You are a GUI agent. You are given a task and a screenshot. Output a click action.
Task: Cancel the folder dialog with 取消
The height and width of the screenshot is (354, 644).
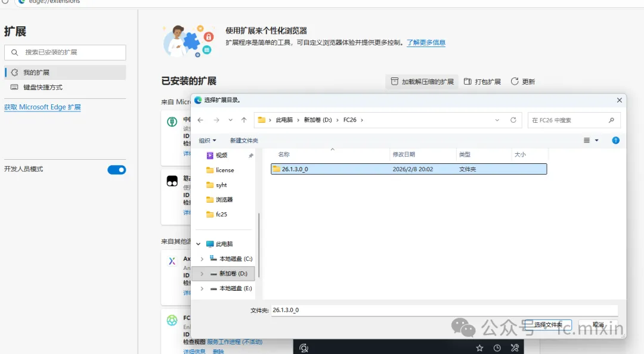(598, 325)
